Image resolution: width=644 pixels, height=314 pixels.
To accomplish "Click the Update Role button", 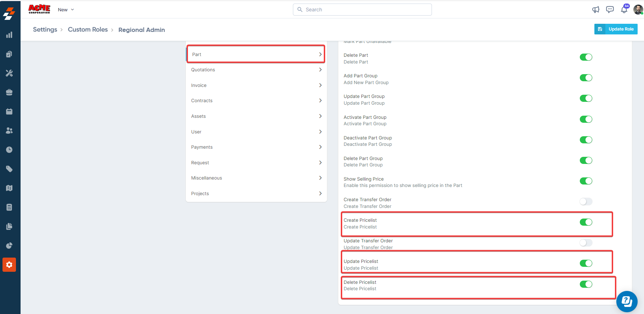I will pos(616,29).
